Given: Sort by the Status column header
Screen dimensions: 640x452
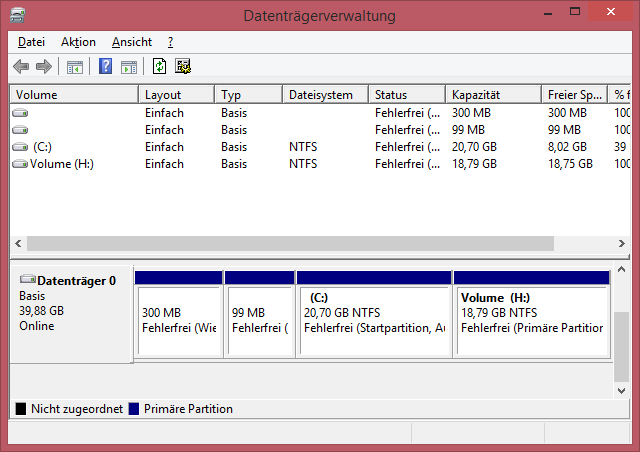Looking at the screenshot, I should coord(407,95).
